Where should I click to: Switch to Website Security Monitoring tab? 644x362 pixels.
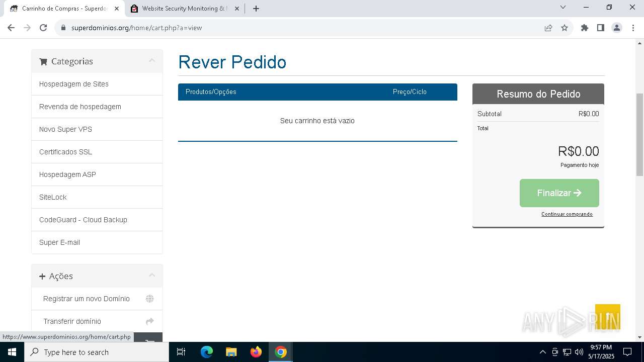point(185,9)
